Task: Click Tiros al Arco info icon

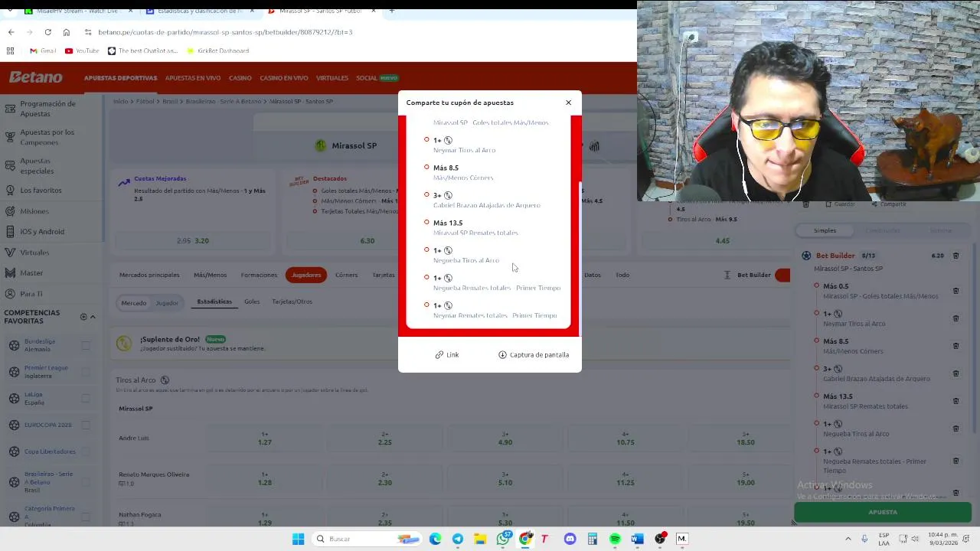Action: (165, 380)
